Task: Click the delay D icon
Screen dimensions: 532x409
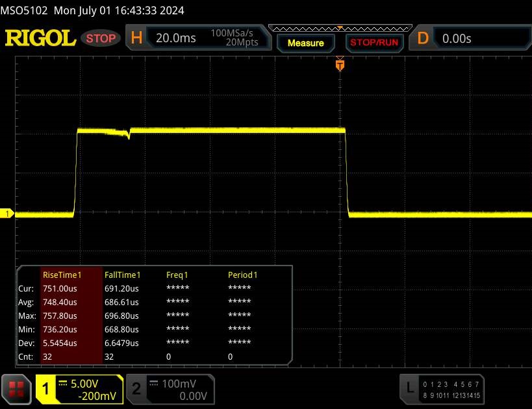Action: click(423, 38)
